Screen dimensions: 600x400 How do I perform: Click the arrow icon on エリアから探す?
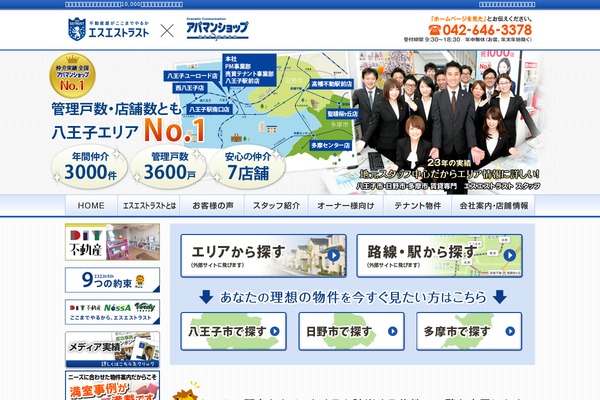[x=334, y=256]
